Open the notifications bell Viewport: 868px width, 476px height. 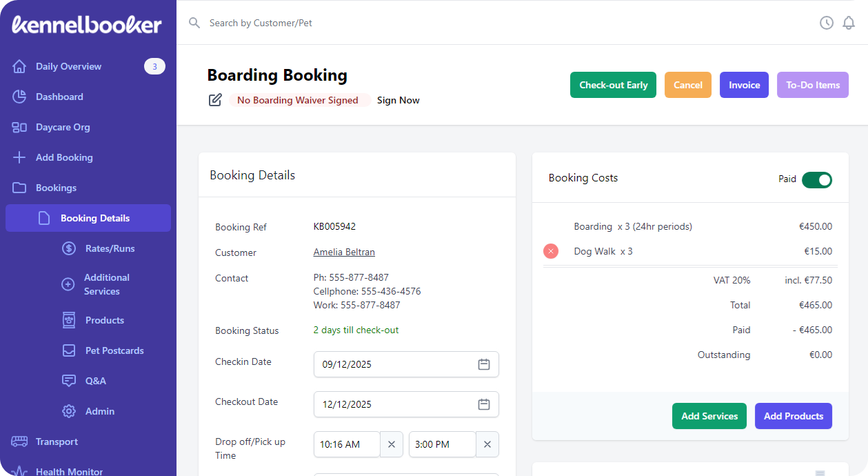(x=849, y=23)
